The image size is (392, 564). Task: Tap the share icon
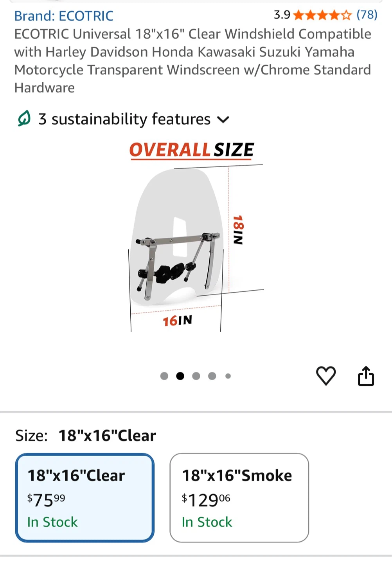(x=366, y=376)
